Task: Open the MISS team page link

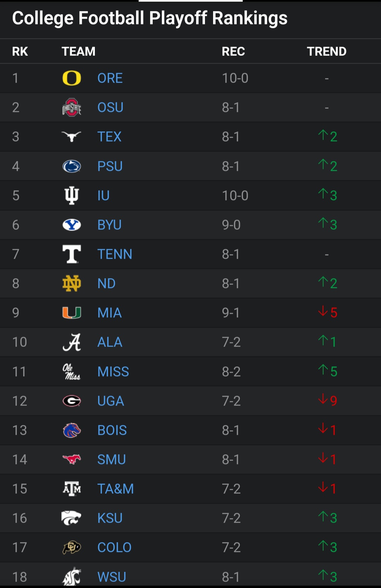Action: (113, 372)
